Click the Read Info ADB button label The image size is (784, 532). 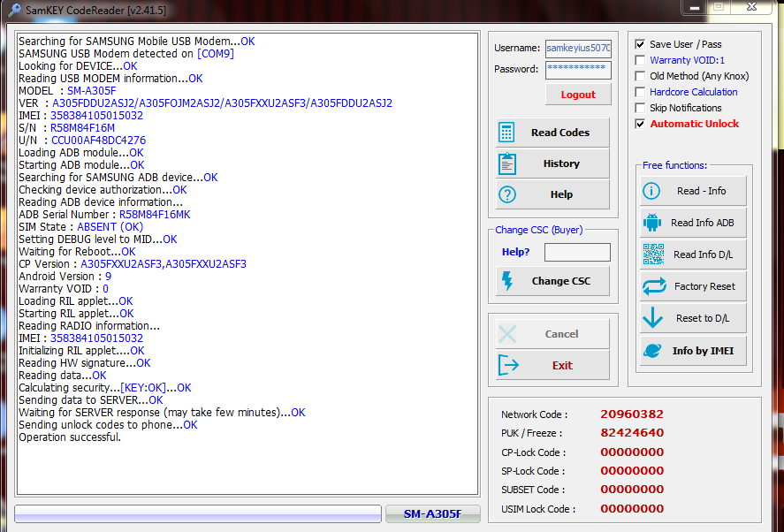click(x=703, y=223)
